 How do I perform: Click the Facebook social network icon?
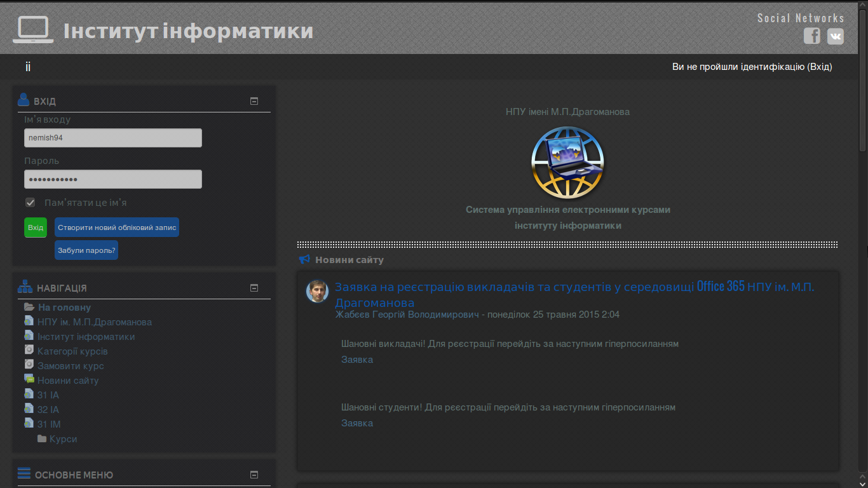click(811, 36)
